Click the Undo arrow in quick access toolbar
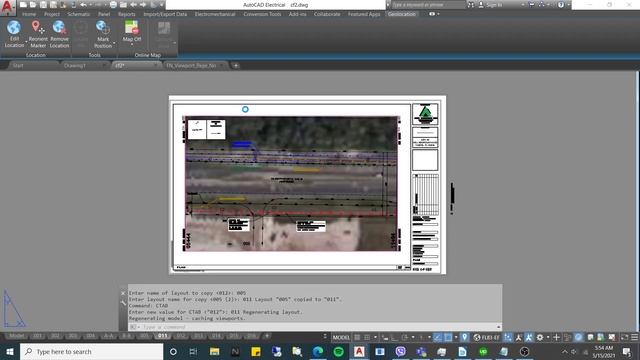 pos(83,5)
